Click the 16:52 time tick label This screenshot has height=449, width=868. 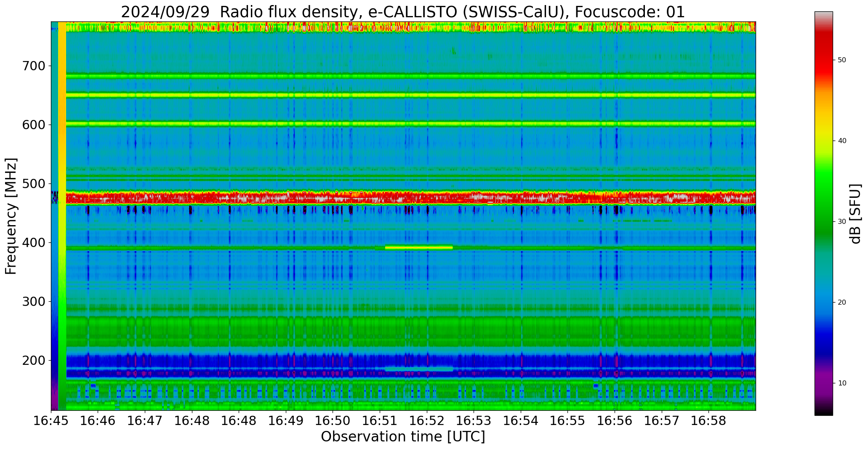pos(427,421)
